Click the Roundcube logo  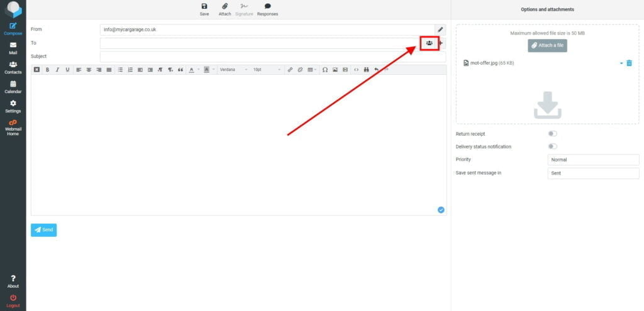point(13,9)
